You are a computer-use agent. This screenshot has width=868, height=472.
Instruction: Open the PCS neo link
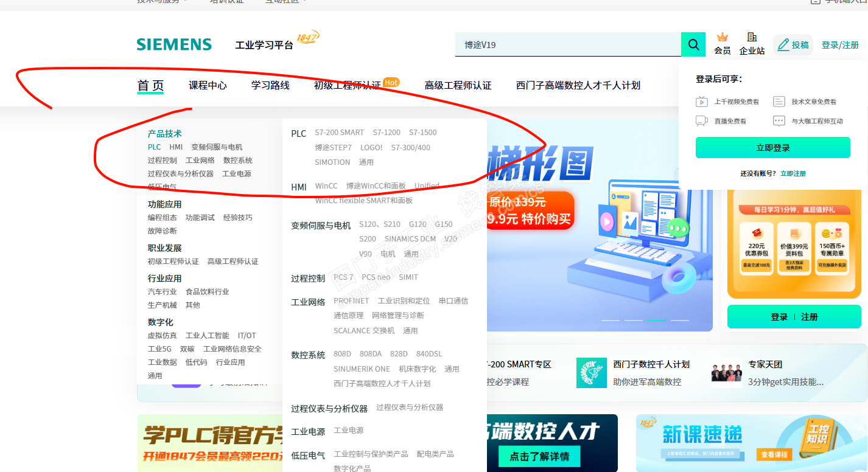coord(376,277)
